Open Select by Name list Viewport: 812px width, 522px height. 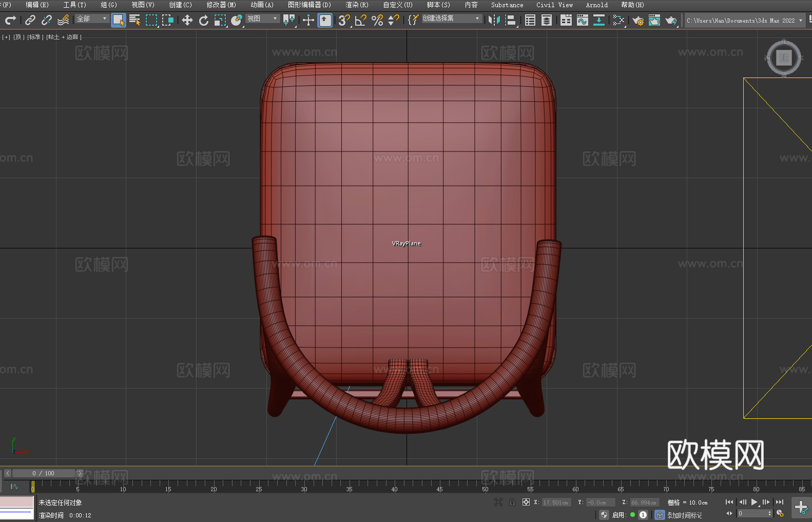135,20
